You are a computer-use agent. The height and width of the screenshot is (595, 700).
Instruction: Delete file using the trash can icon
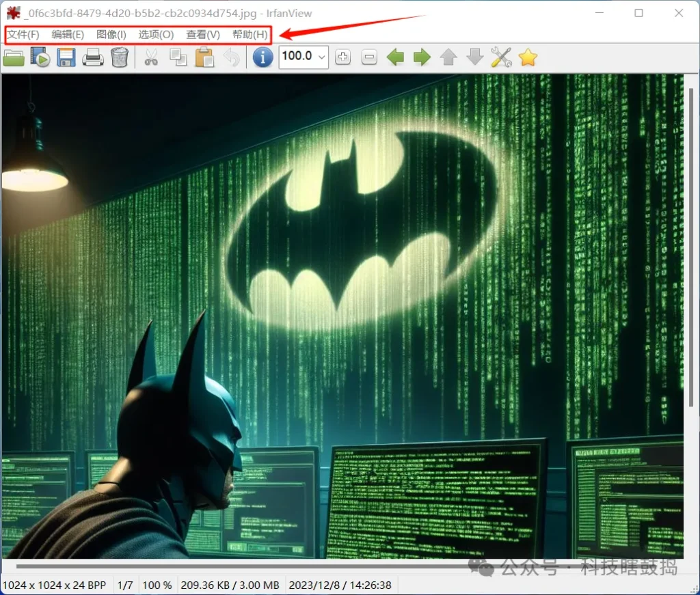[119, 57]
